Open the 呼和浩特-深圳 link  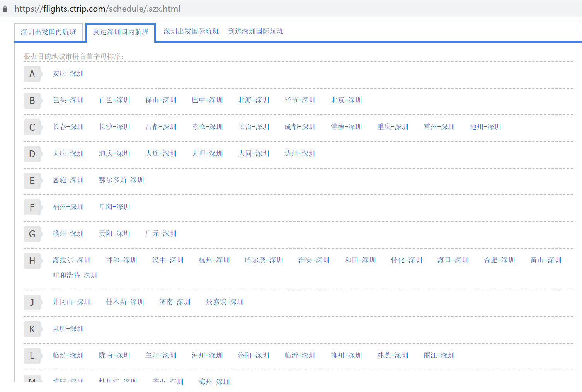(75, 275)
